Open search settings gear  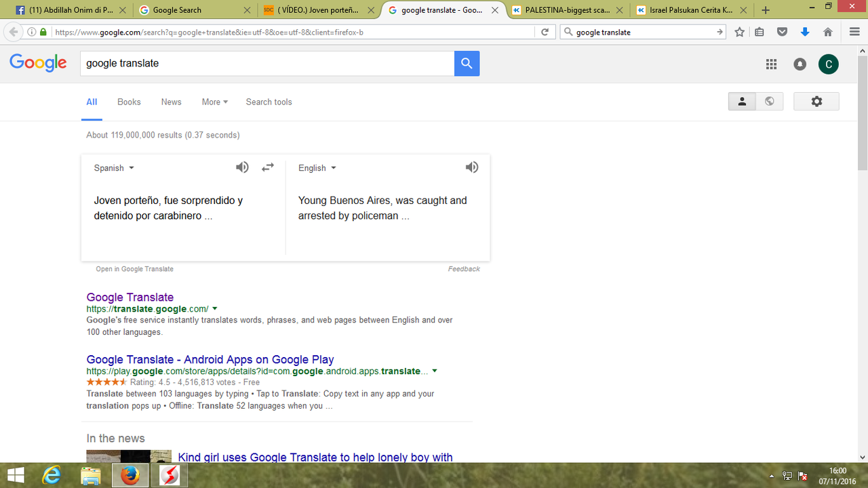tap(816, 102)
